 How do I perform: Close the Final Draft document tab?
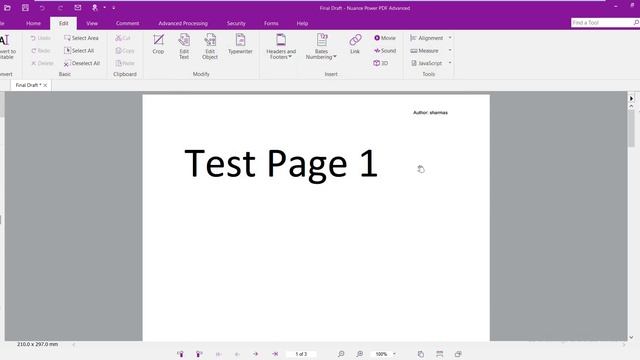click(45, 85)
